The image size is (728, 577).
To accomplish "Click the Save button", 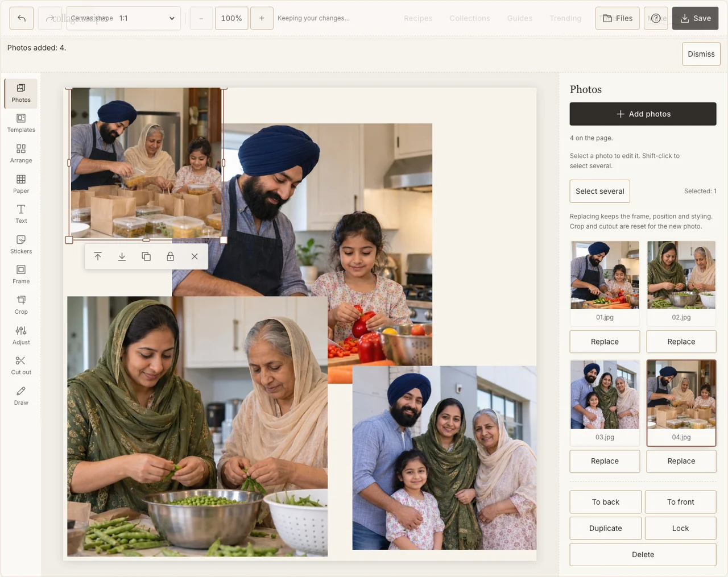I will click(x=695, y=18).
